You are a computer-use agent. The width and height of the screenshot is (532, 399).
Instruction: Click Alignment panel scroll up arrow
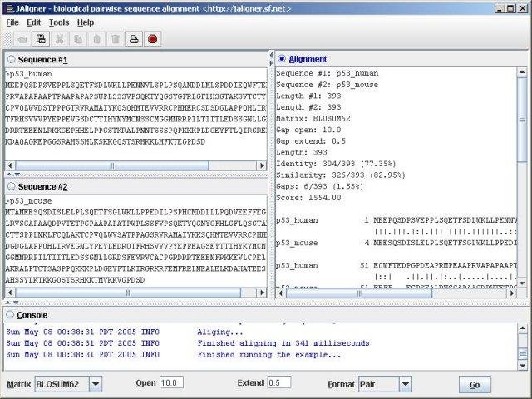[x=522, y=72]
